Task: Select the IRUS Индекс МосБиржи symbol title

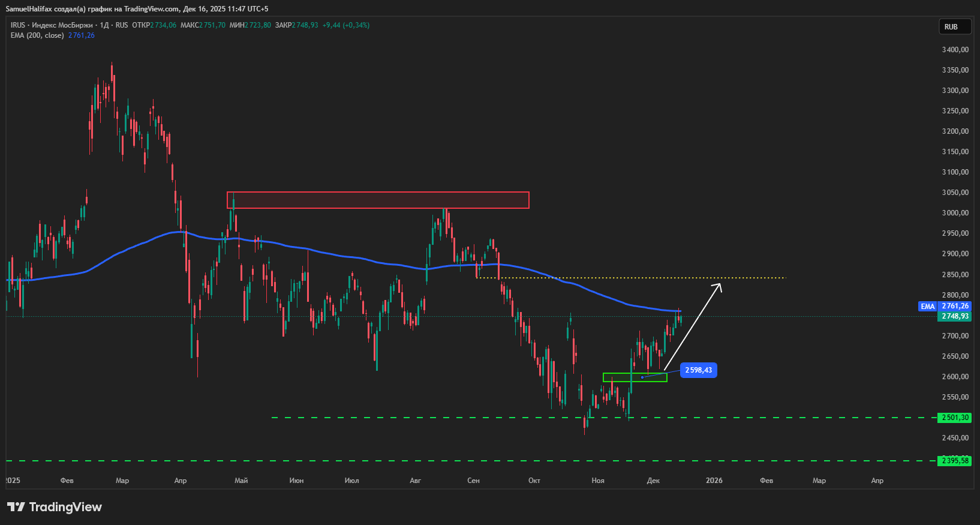Action: pyautogui.click(x=52, y=25)
